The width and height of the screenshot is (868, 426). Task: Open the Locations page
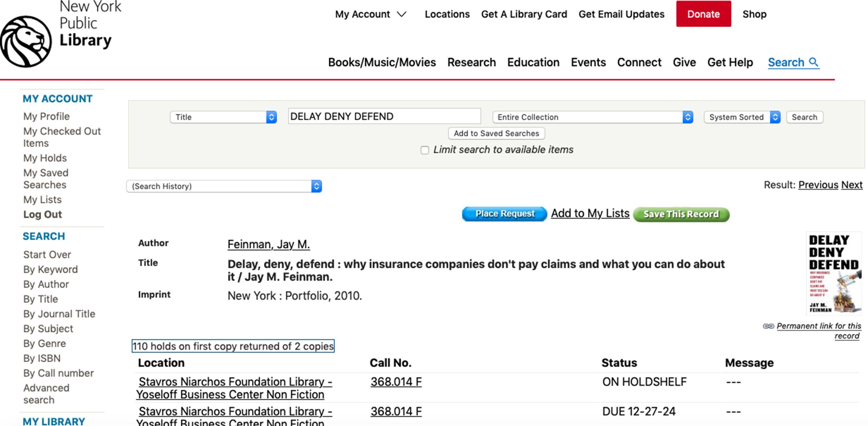point(447,14)
